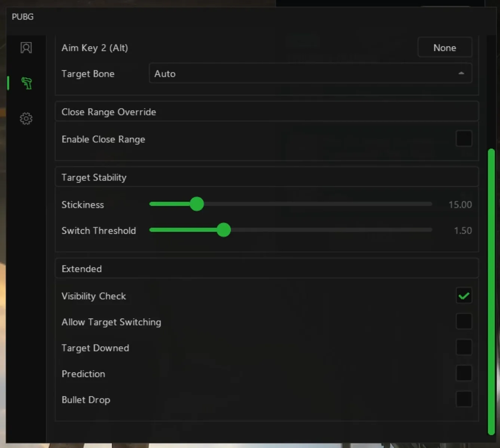Click the Target Downed label
Screen dimensions: 500x448
click(x=95, y=348)
